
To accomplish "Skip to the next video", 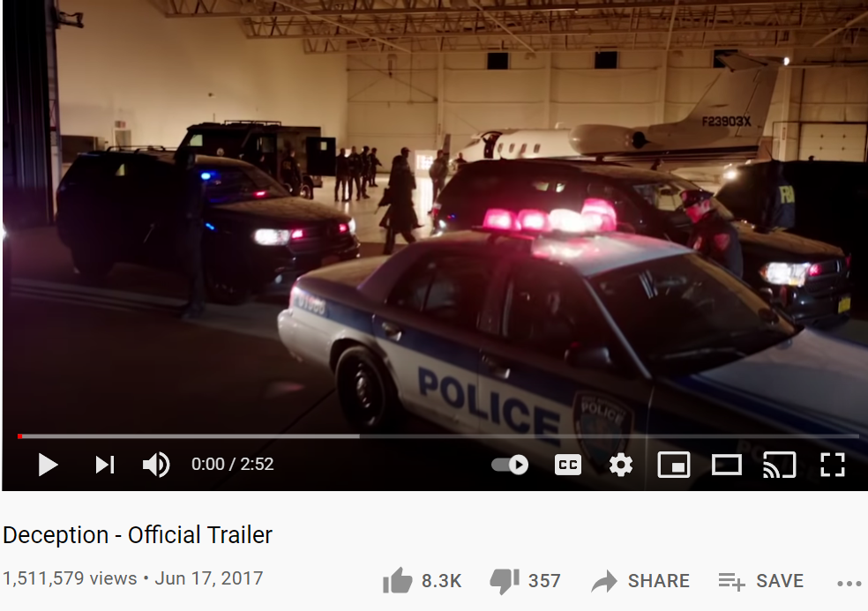I will click(x=105, y=465).
